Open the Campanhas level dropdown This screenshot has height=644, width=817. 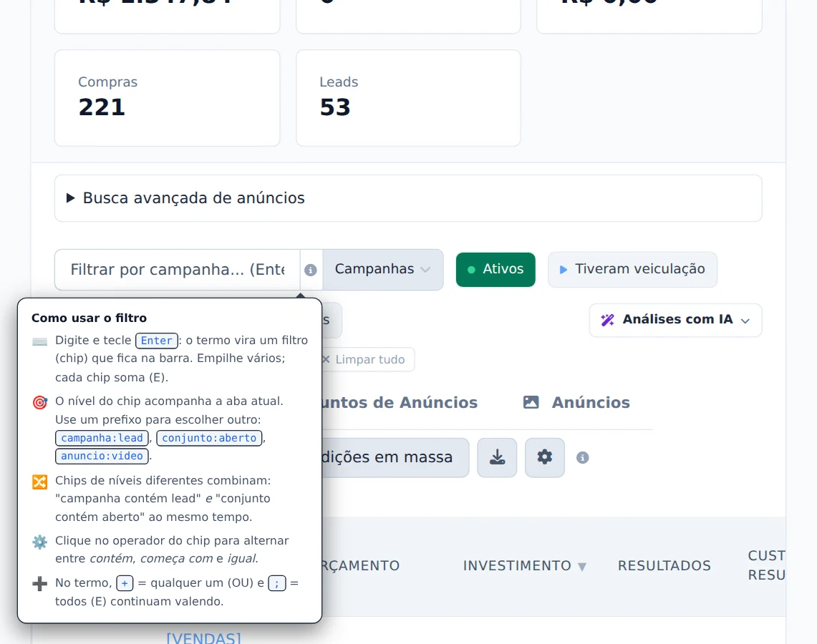pyautogui.click(x=383, y=269)
